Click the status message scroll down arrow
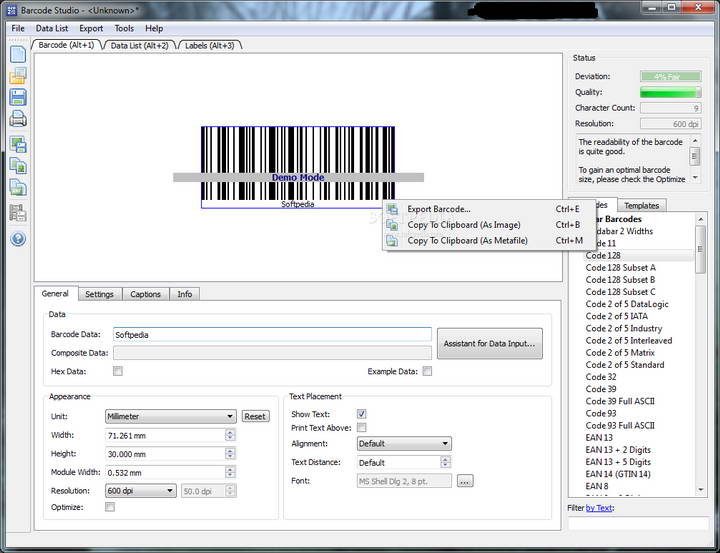 (695, 178)
